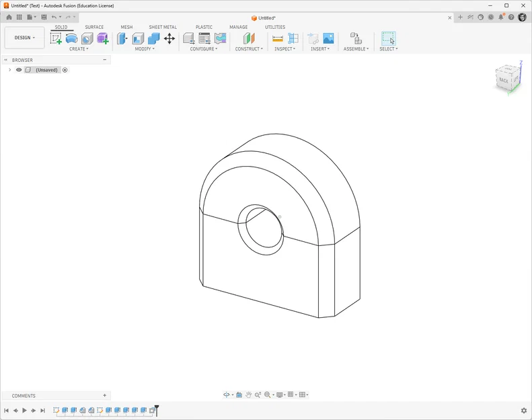The width and height of the screenshot is (532, 420).
Task: Click the Create Form icon
Action: click(x=102, y=38)
